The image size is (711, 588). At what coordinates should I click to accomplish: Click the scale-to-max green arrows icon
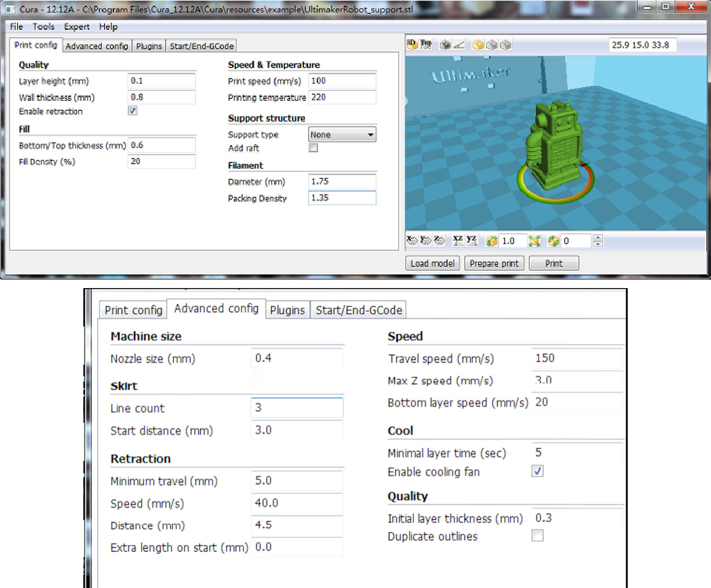pyautogui.click(x=534, y=241)
